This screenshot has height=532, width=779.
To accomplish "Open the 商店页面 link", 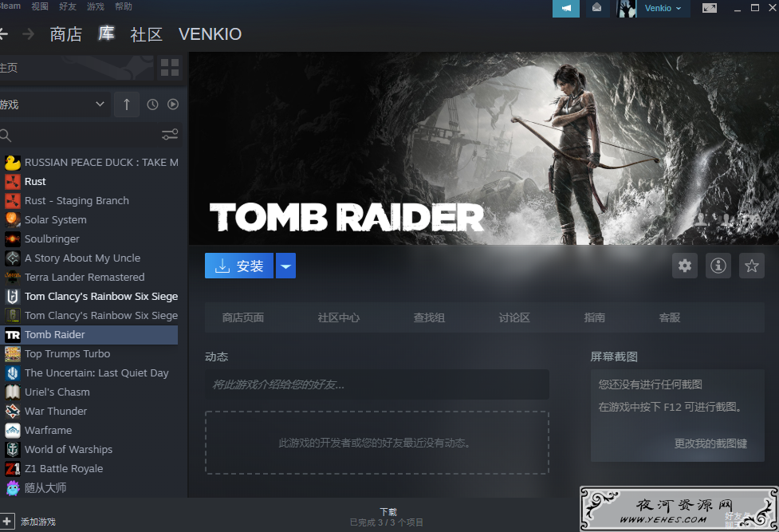I will coord(243,317).
